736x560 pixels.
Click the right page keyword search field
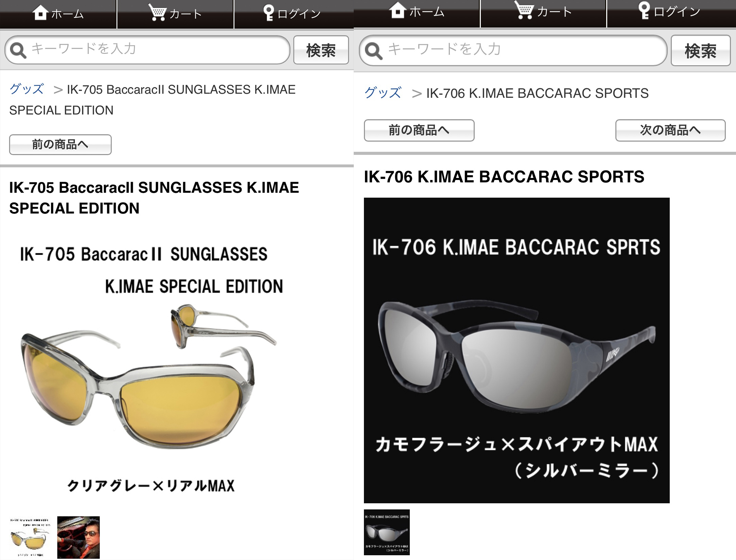click(513, 50)
